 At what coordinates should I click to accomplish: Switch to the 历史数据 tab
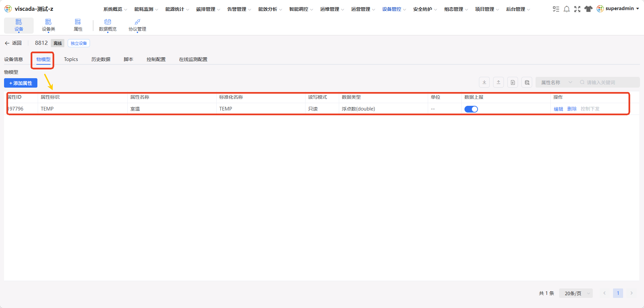[101, 59]
